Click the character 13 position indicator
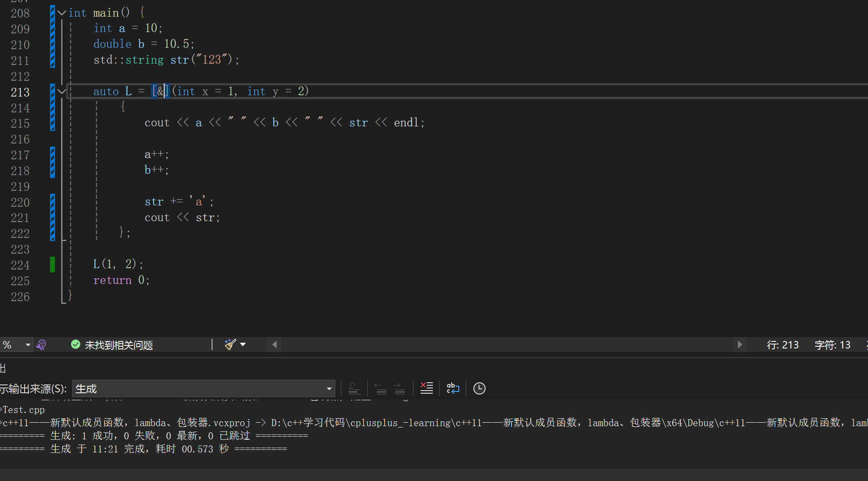 (832, 345)
